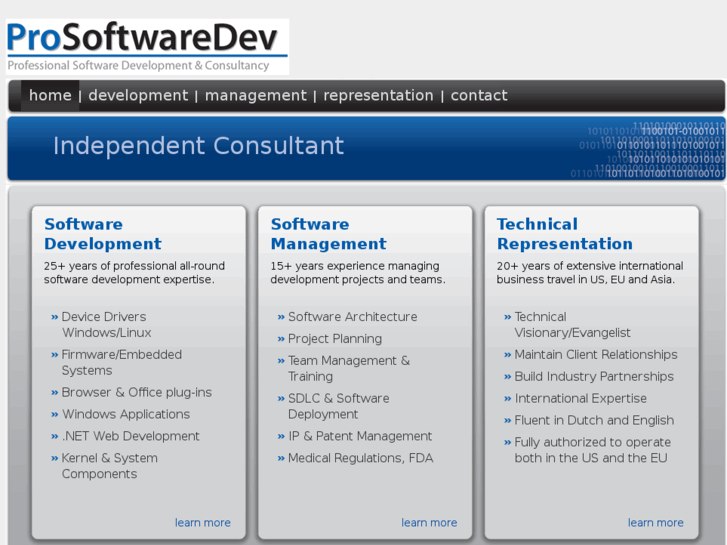This screenshot has width=727, height=545.
Task: Open the Technical Representation heading
Action: tap(565, 234)
